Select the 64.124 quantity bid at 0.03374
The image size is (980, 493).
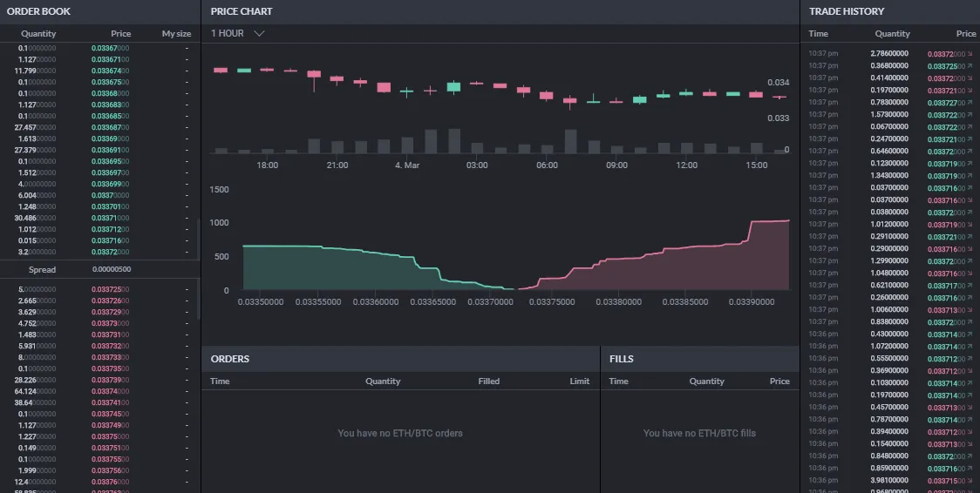tap(100, 391)
